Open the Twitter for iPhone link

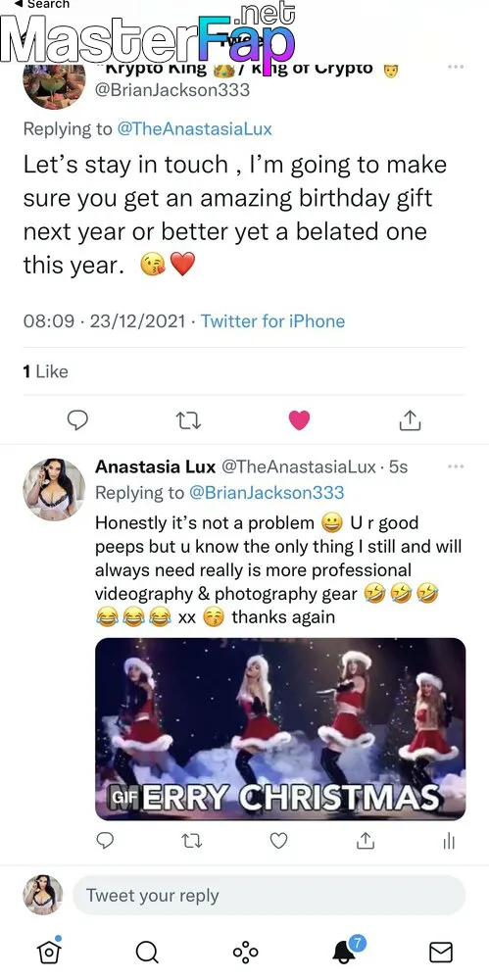272,321
